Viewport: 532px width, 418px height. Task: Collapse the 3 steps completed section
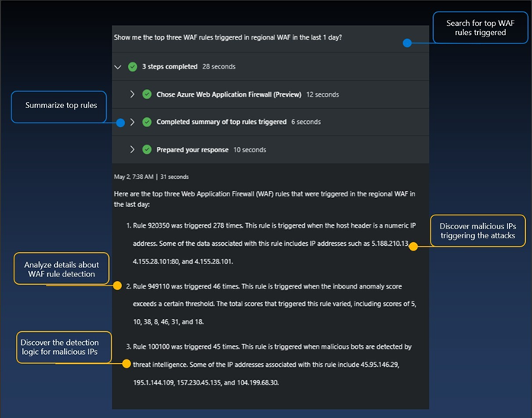[117, 67]
